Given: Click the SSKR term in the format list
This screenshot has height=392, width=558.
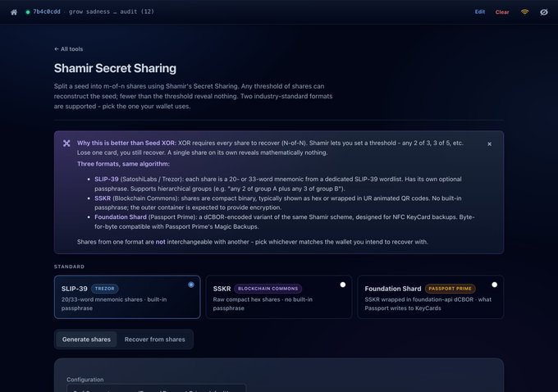Looking at the screenshot, I should click(103, 198).
